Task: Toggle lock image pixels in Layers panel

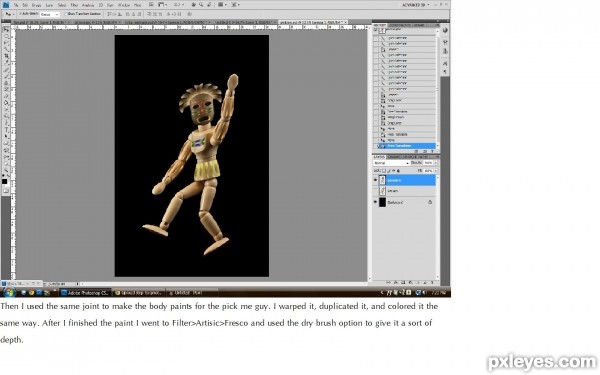Action: pyautogui.click(x=389, y=171)
